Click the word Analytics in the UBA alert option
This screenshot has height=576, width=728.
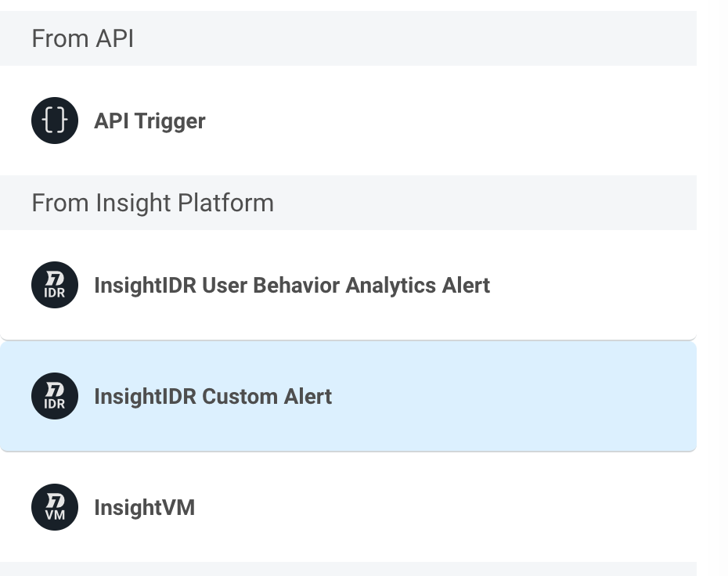(x=391, y=285)
